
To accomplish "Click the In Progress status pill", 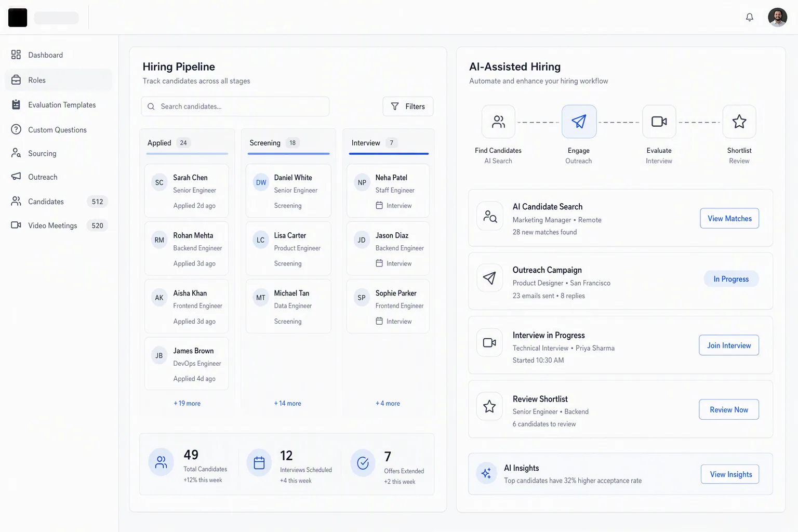I will [731, 279].
